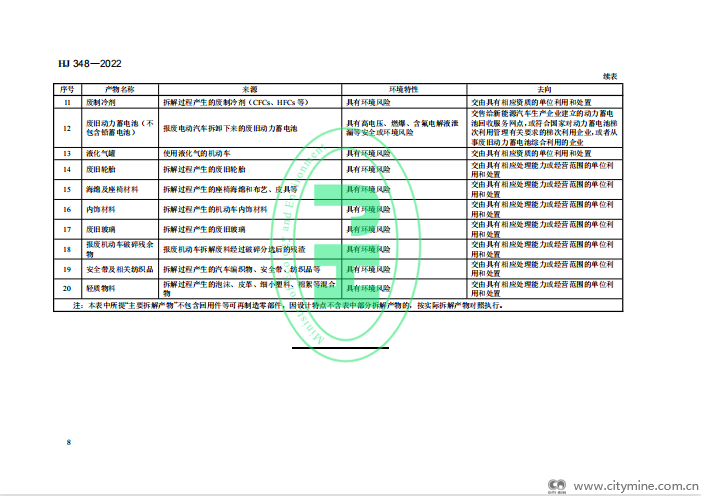The width and height of the screenshot is (701, 496).
Task: Open the www.citymine.com.cn link
Action: point(638,485)
